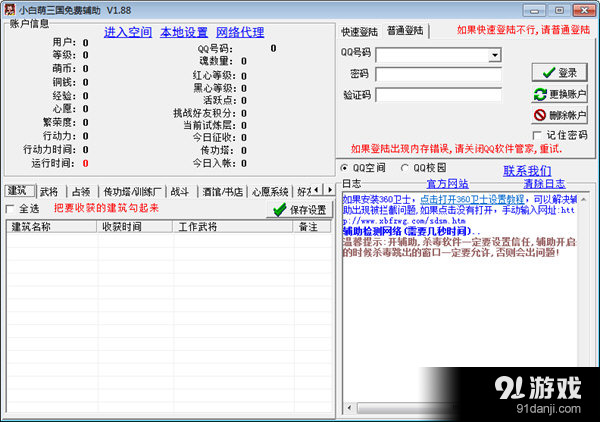The image size is (600, 422).
Task: Open the 武将 tab
Action: [x=50, y=192]
